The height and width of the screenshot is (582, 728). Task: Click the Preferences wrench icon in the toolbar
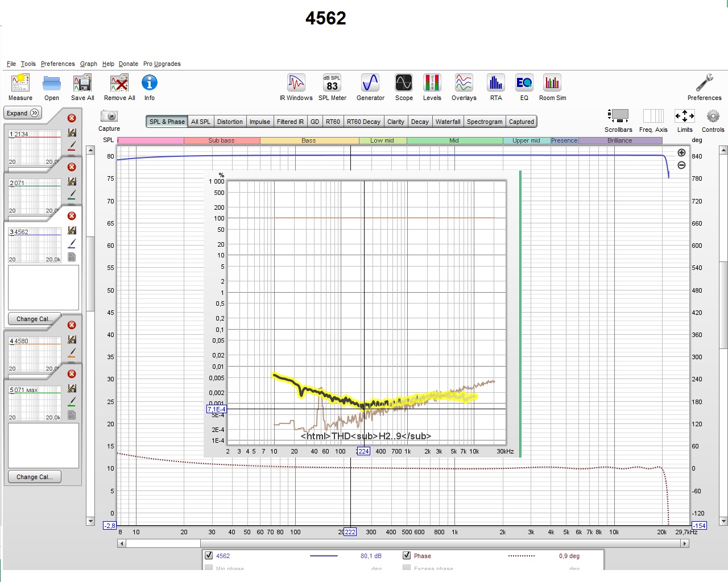point(704,83)
